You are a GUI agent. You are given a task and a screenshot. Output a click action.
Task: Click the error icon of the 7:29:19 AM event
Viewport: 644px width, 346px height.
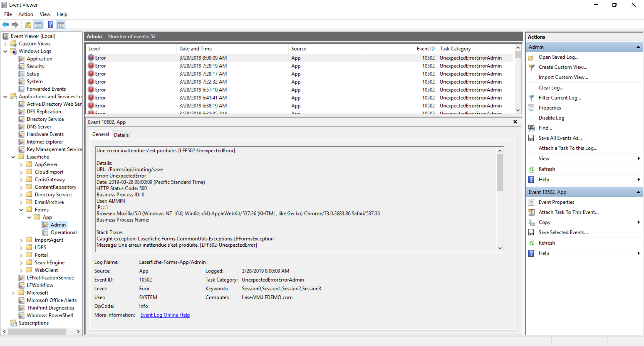click(x=91, y=66)
